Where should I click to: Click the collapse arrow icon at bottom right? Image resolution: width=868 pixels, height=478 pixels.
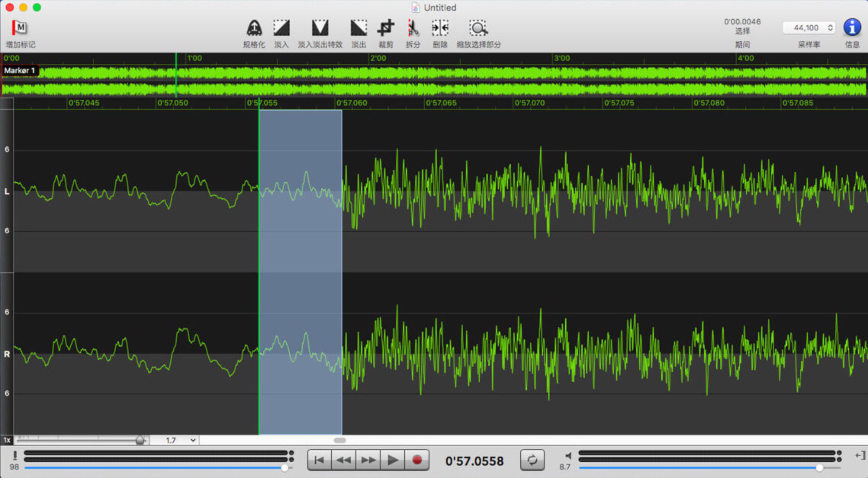pos(860,455)
